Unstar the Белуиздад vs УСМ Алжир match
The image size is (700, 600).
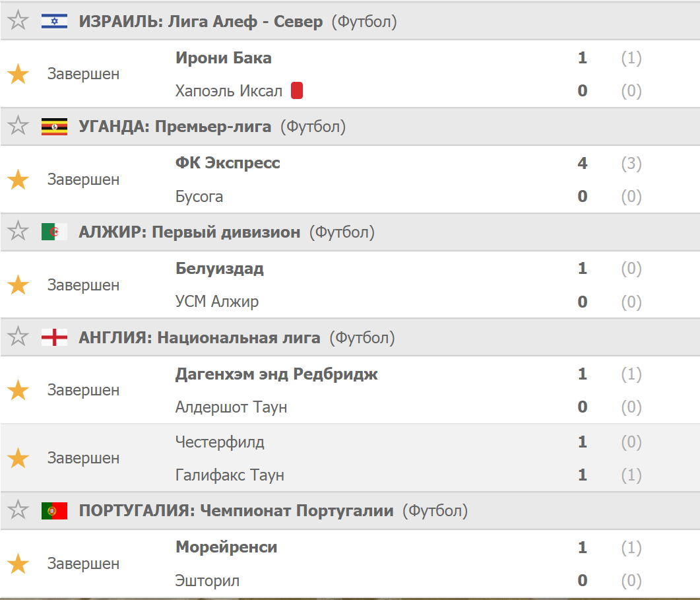point(18,285)
